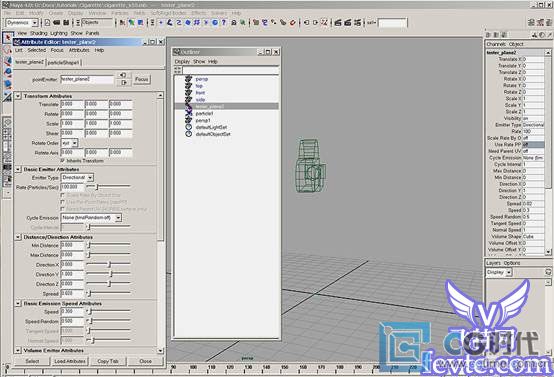Click the select by hierarchy icon
The image size is (554, 377).
[x=122, y=23]
